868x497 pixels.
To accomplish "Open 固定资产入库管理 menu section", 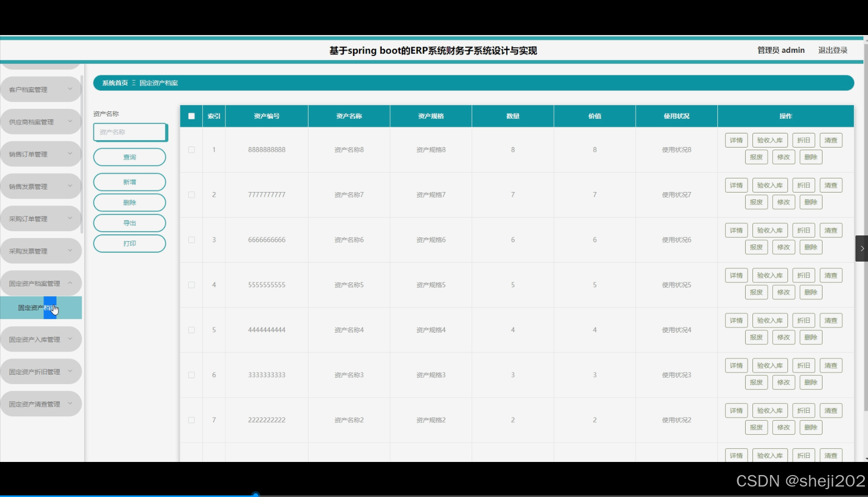I will click(41, 340).
